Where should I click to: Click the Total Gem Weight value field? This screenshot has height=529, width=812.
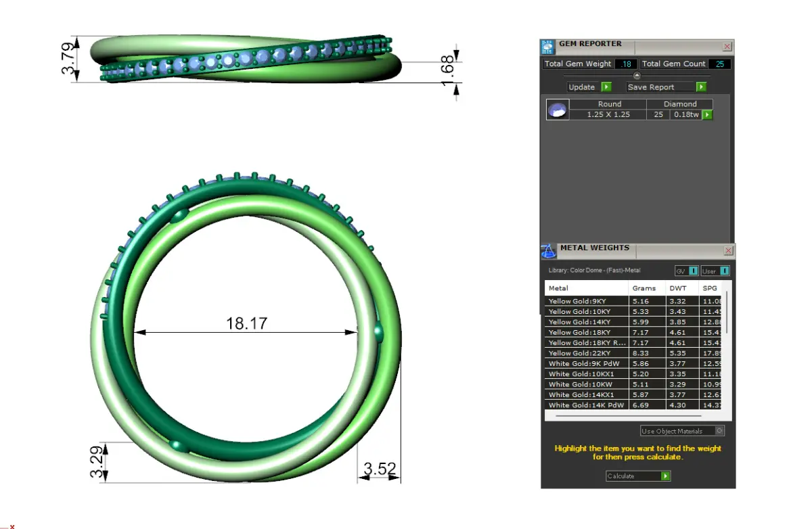pos(626,64)
